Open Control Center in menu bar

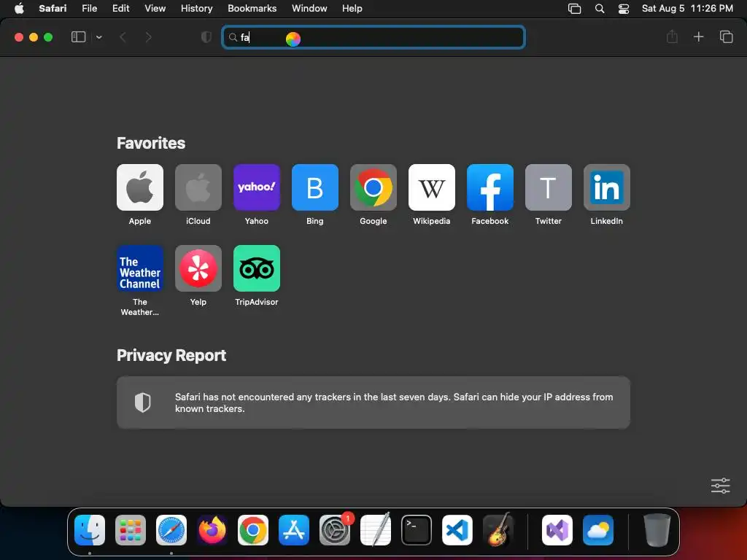tap(624, 8)
